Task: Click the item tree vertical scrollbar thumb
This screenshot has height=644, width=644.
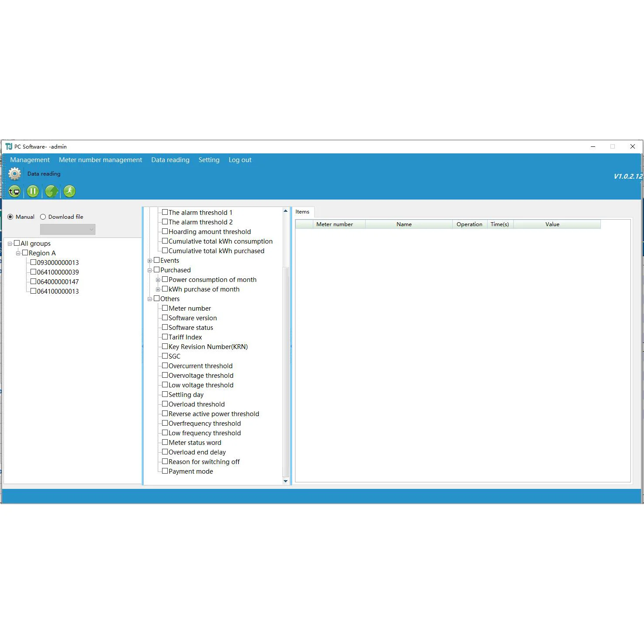Action: (286, 372)
